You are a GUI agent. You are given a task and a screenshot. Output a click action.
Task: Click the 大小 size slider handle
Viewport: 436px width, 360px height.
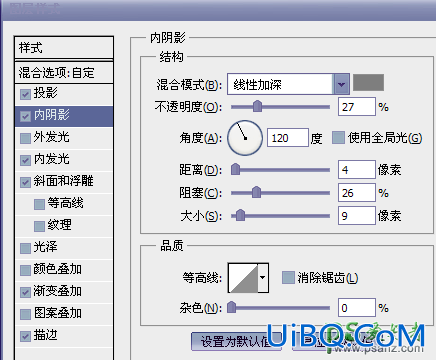coord(240,215)
